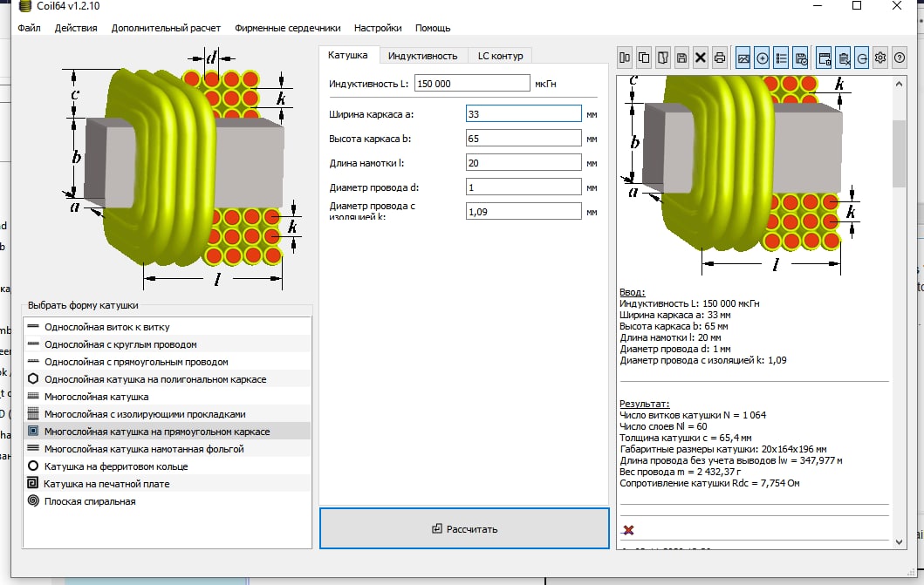Select Однослойная виток к витку coil form
The height and width of the screenshot is (585, 924).
pyautogui.click(x=167, y=327)
